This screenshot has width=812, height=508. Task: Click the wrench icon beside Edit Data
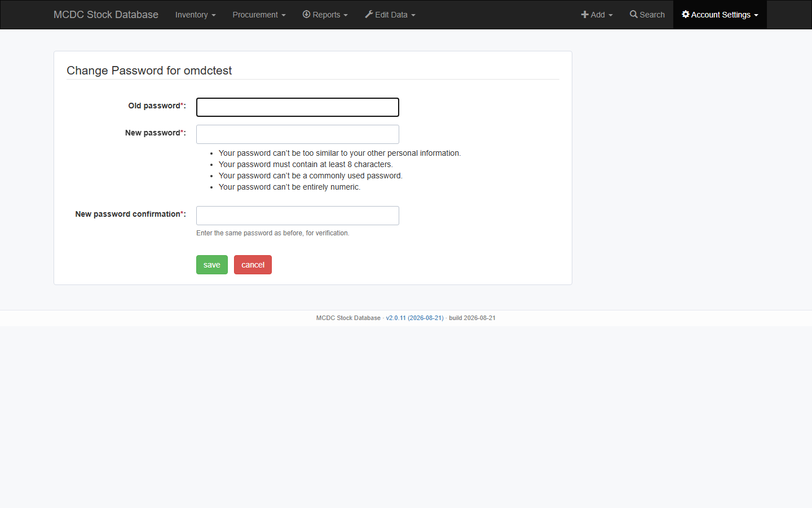click(369, 14)
